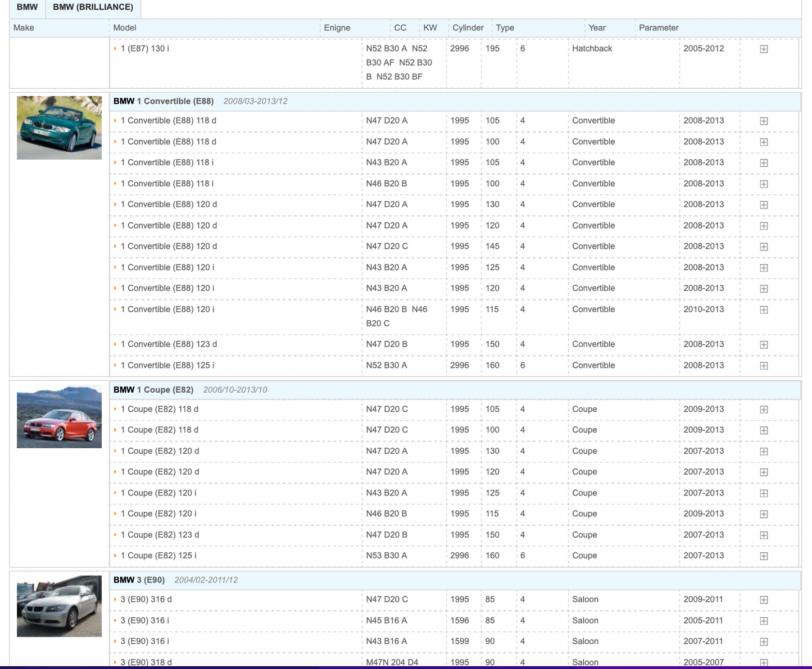
Task: Expand plus icon for Convertible 118 d 100 KW
Action: (x=764, y=142)
